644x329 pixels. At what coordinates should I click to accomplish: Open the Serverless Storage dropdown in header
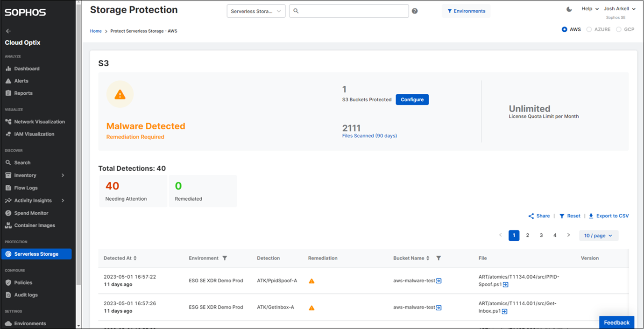[256, 11]
